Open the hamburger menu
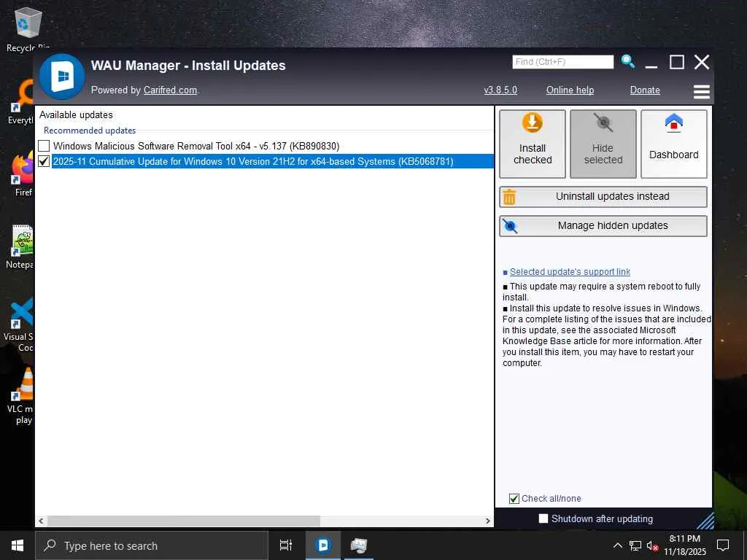Viewport: 747px width, 560px height. [x=701, y=91]
